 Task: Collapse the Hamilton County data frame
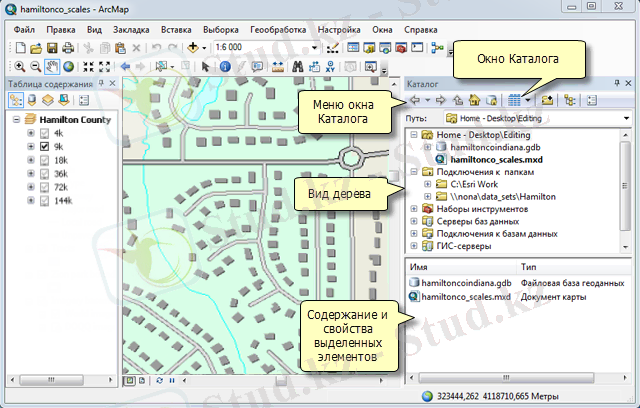16,120
